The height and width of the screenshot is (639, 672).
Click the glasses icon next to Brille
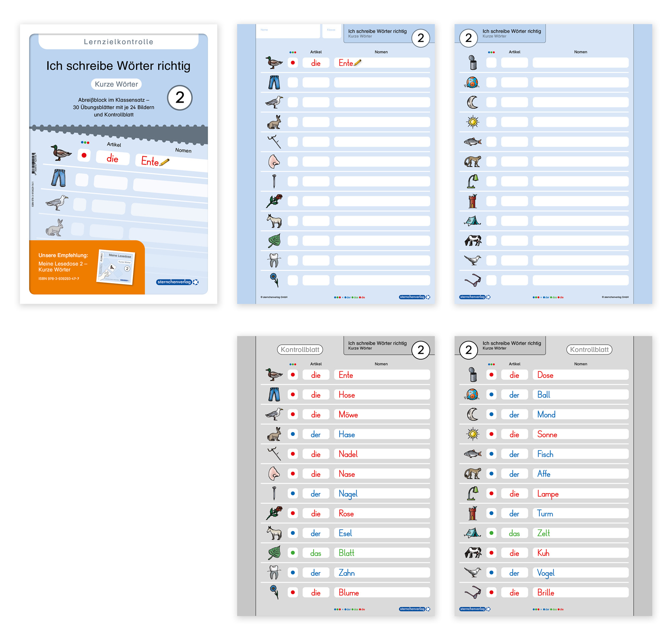tap(472, 592)
